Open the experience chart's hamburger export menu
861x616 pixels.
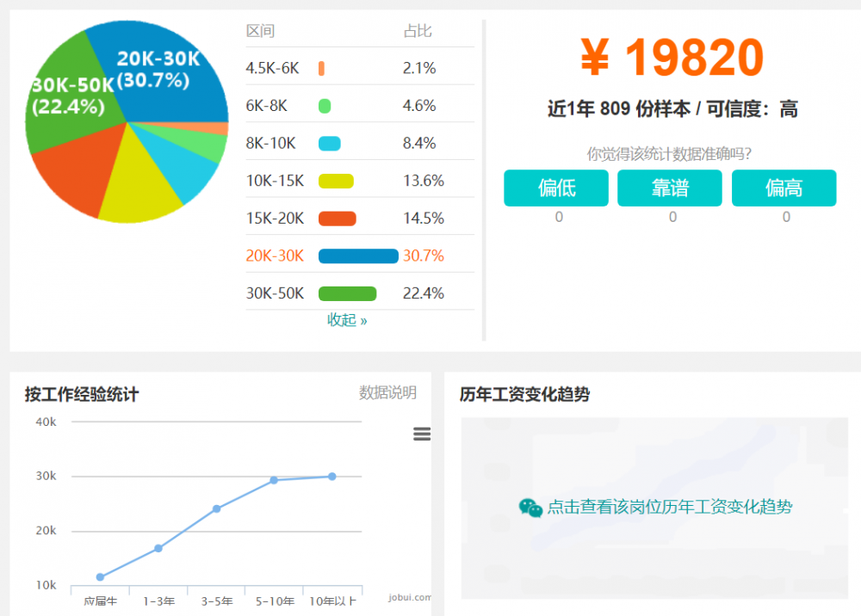(422, 434)
